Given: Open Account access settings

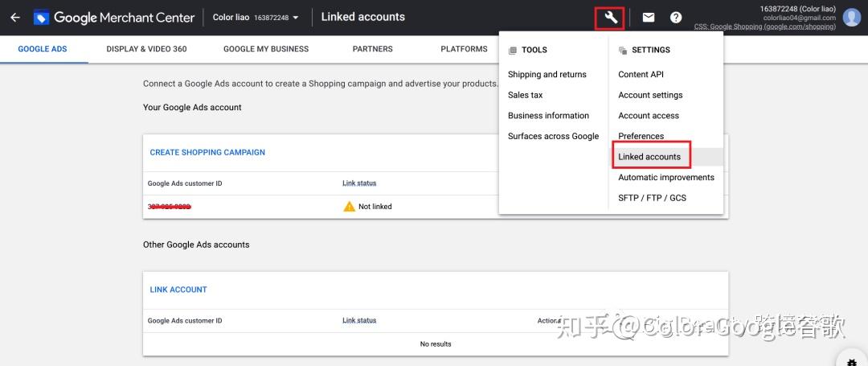Looking at the screenshot, I should tap(649, 116).
